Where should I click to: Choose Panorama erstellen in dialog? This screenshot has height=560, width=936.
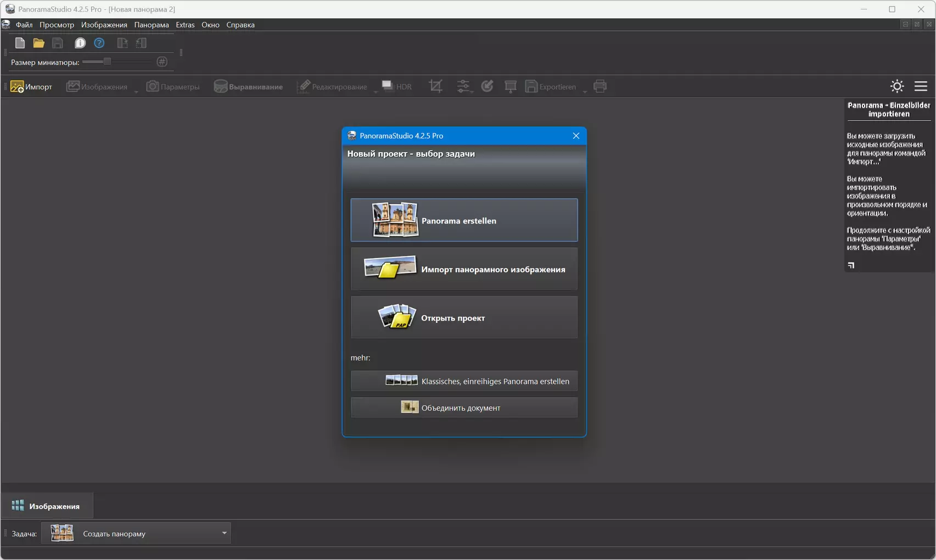[464, 220]
